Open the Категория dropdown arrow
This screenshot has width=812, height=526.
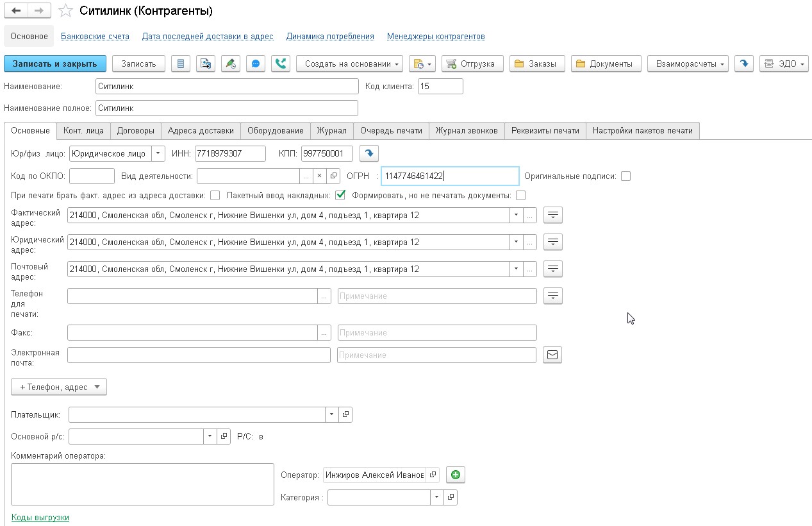[x=437, y=497]
